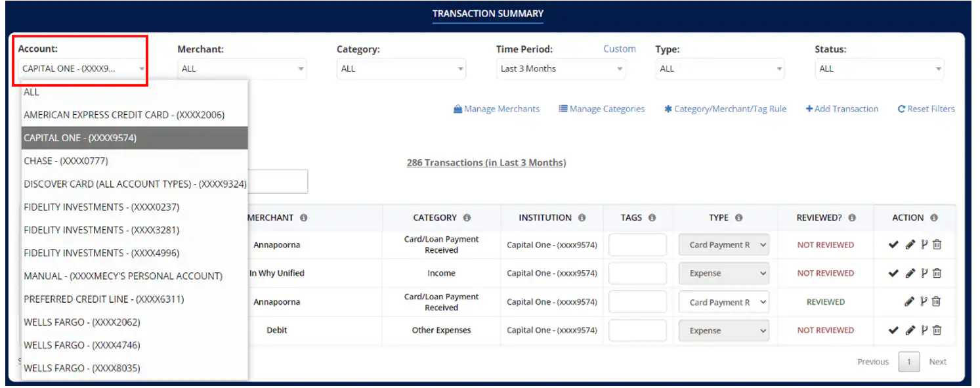The height and width of the screenshot is (388, 980).
Task: Delete the Debit transaction
Action: click(937, 330)
